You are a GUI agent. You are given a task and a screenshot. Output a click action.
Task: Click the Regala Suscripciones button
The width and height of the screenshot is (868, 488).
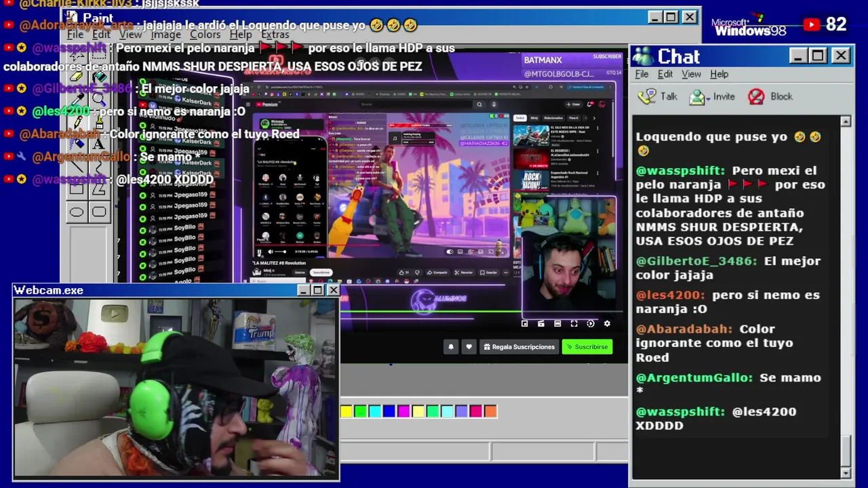click(x=519, y=346)
